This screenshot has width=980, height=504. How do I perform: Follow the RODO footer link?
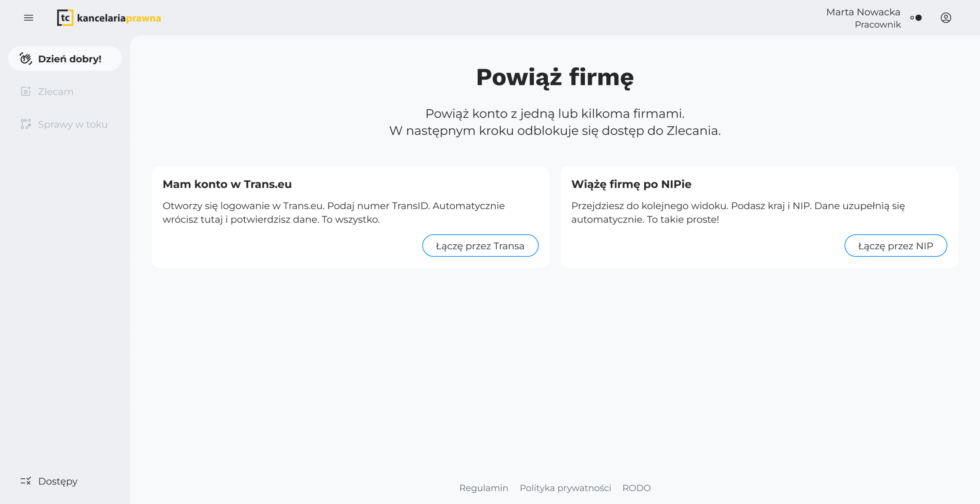(636, 488)
